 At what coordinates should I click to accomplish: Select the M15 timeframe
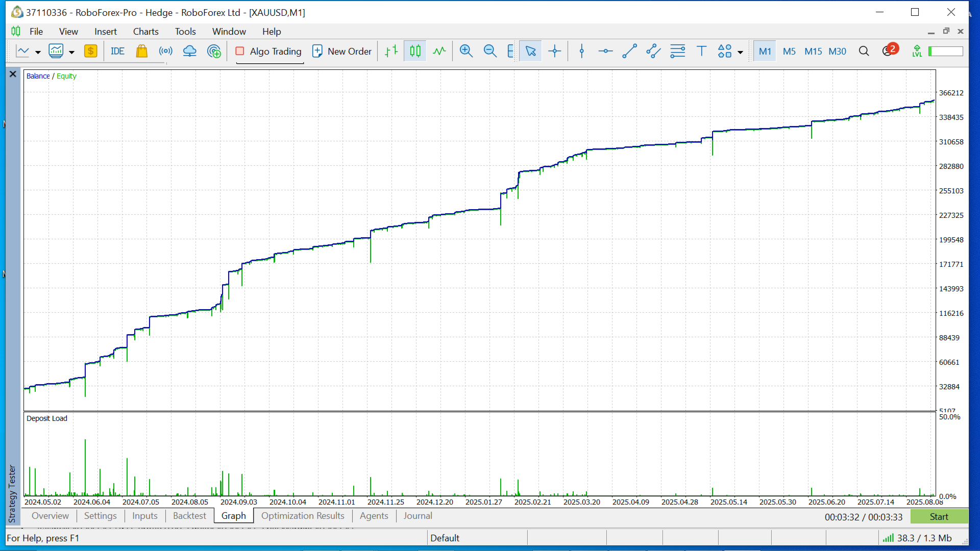[x=813, y=52]
